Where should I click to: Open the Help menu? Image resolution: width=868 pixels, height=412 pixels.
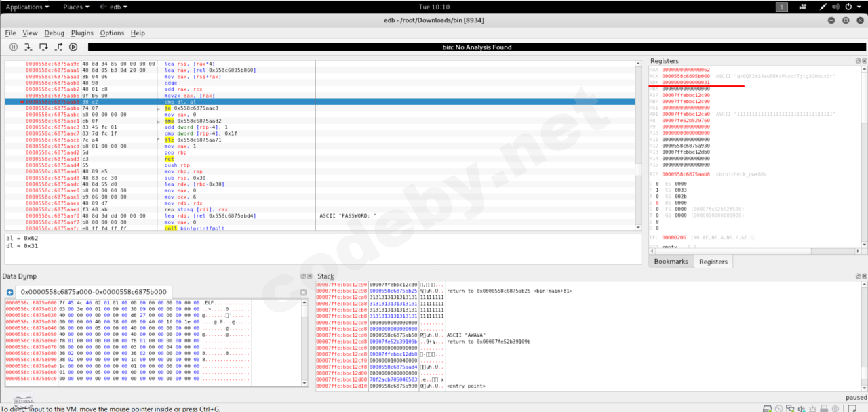coord(138,33)
